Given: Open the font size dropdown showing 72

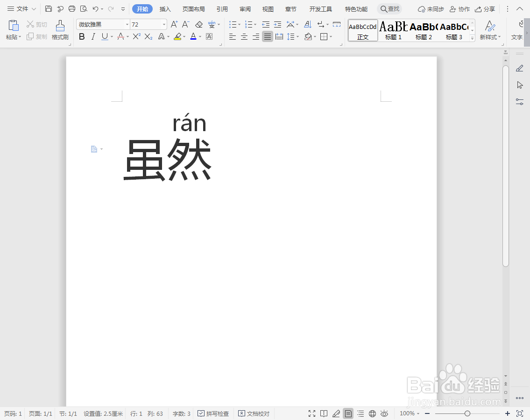Looking at the screenshot, I should 164,24.
